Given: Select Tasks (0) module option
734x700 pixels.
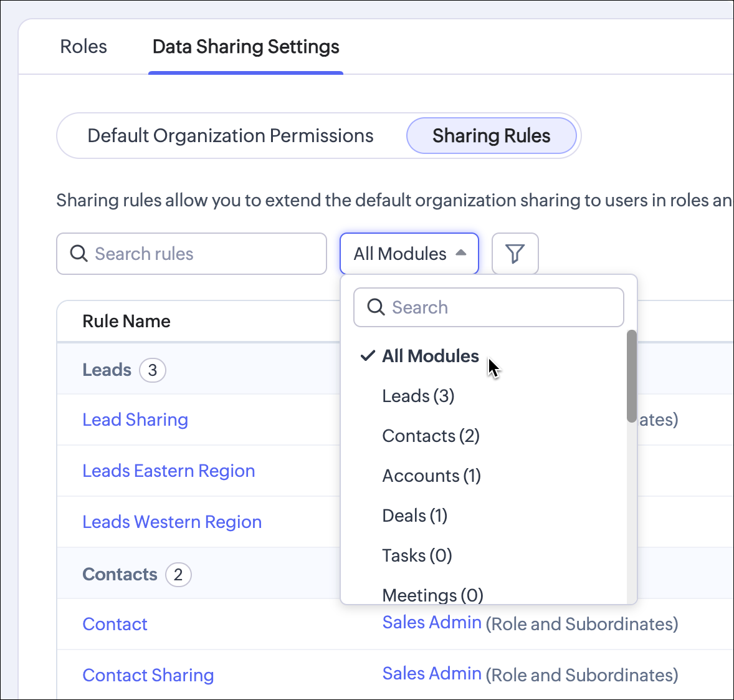Looking at the screenshot, I should 417,555.
